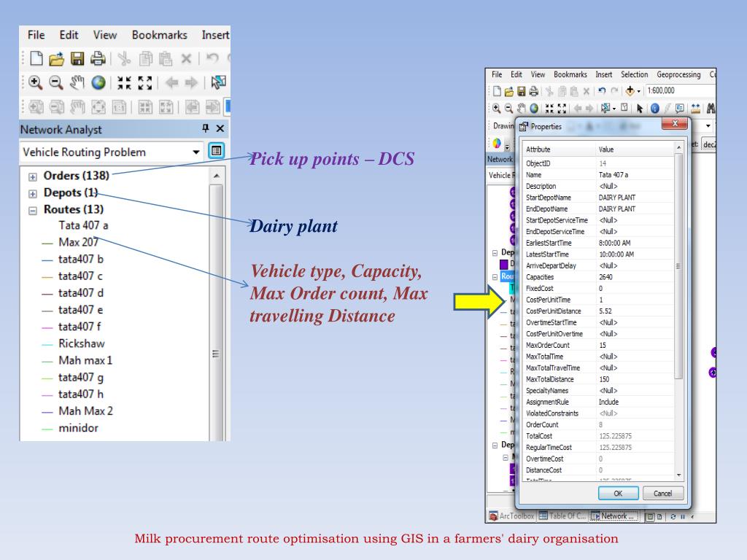Expand the Orders (138) node
747x560 pixels.
click(x=32, y=177)
